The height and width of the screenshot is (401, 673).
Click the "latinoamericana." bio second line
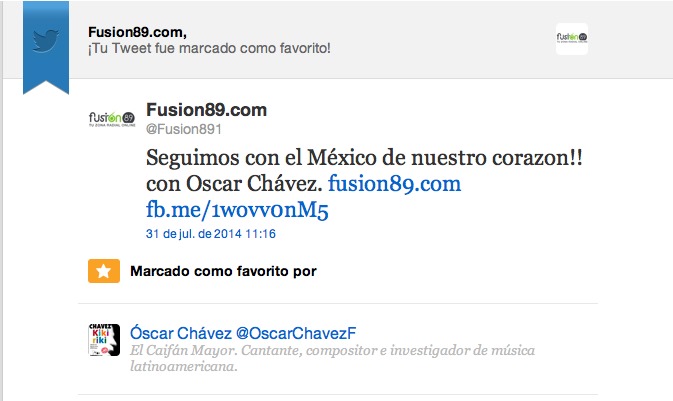[x=184, y=366]
